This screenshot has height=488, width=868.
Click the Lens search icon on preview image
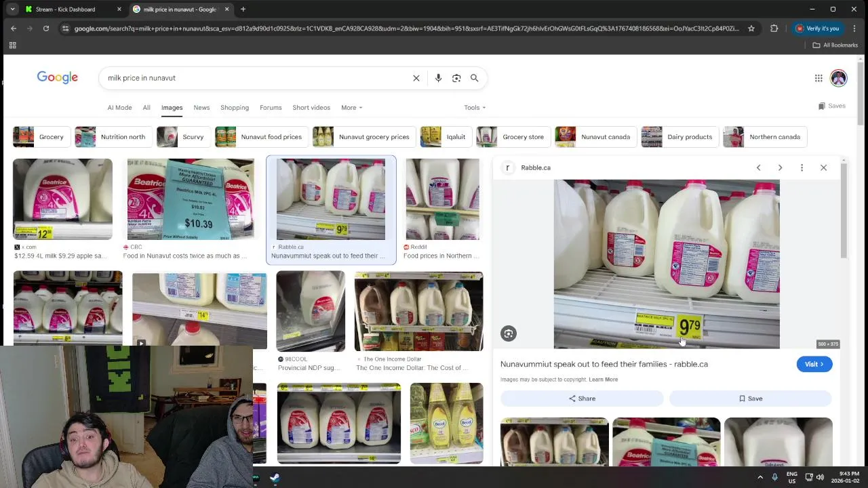coord(509,333)
